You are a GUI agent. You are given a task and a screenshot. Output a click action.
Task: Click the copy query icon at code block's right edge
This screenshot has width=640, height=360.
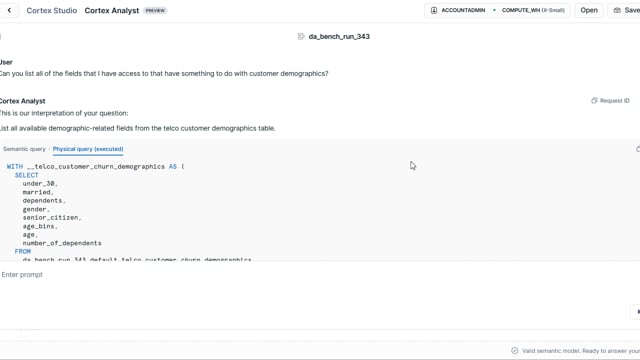(x=638, y=149)
